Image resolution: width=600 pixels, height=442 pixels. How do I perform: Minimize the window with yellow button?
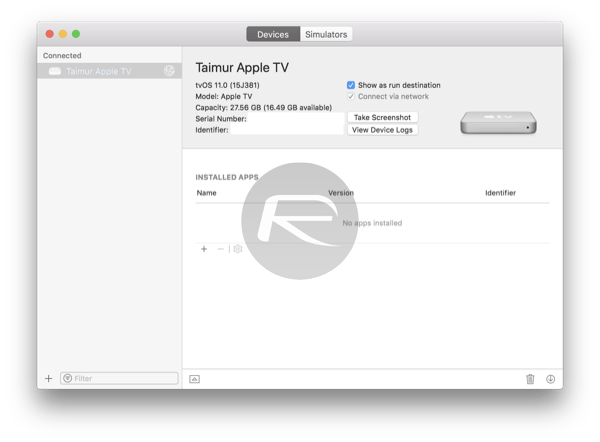[x=63, y=34]
